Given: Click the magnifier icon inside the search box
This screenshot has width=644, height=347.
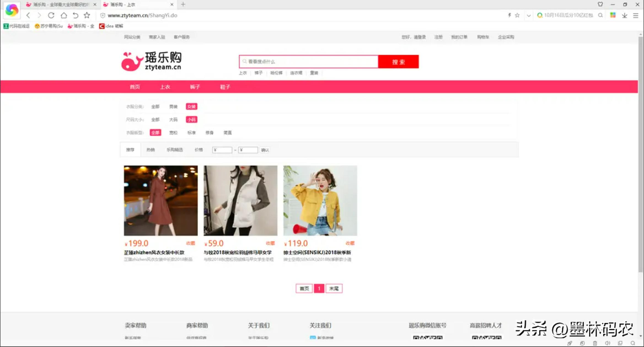Looking at the screenshot, I should click(x=245, y=61).
